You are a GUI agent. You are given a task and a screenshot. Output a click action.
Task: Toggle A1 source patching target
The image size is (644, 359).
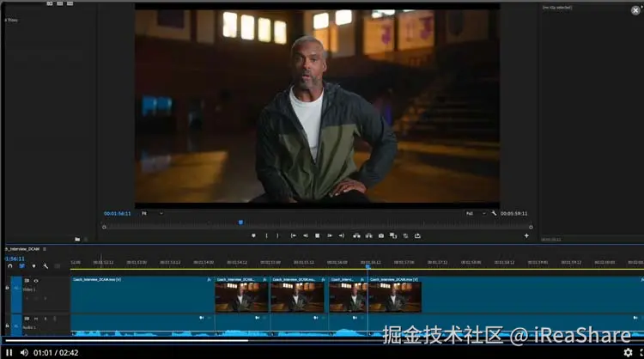16,326
